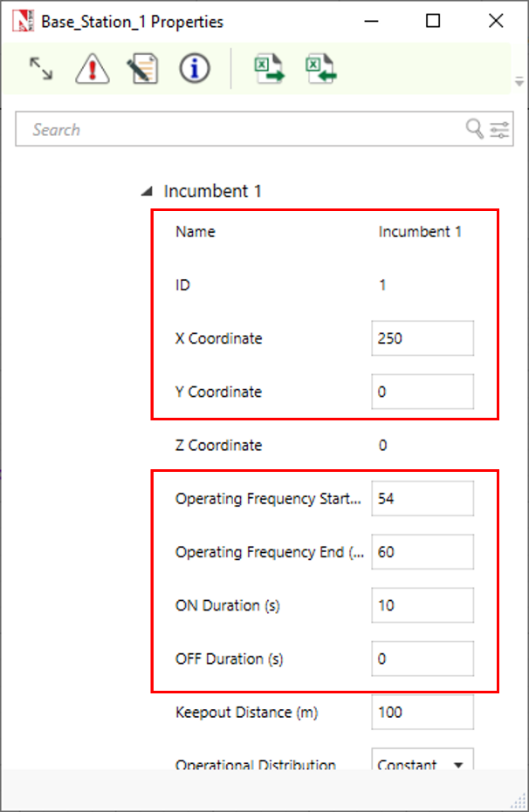Open the Operational Distribution dropdown
Viewport: 529px width, 812px height.
click(x=423, y=765)
